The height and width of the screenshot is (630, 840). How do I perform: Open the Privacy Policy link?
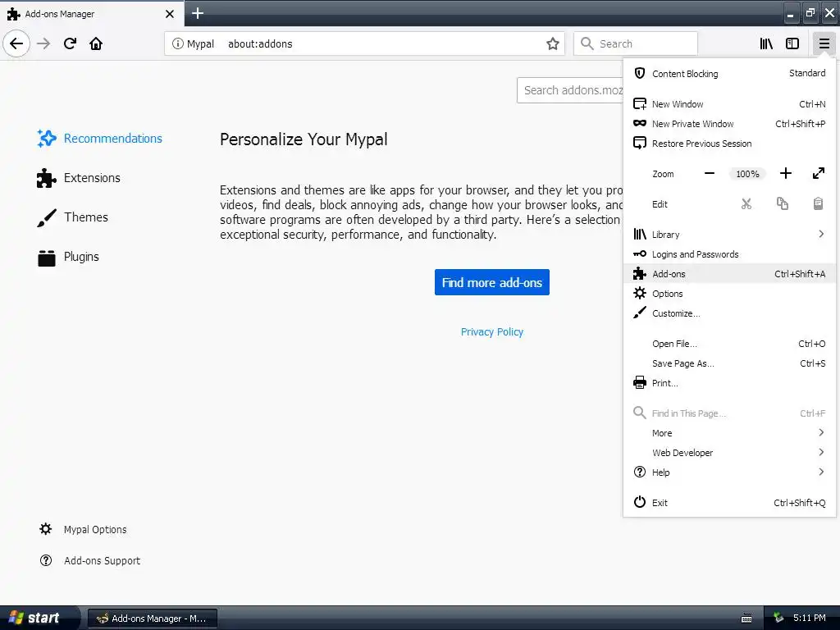coord(492,331)
